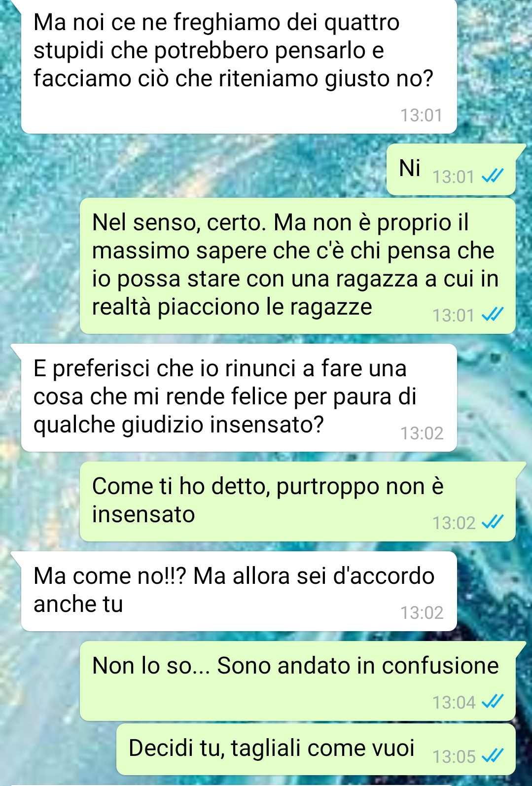Tap 13:02 timestamp on "sei d'accordo anche tu"
The height and width of the screenshot is (786, 532).
point(422,612)
